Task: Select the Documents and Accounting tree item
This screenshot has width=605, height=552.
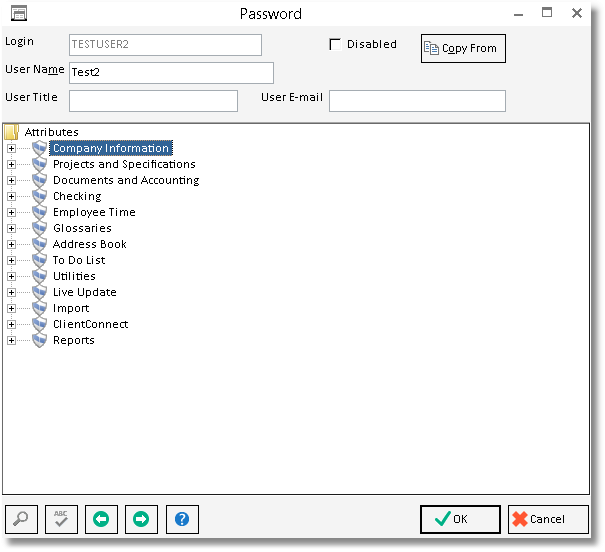Action: [x=126, y=180]
